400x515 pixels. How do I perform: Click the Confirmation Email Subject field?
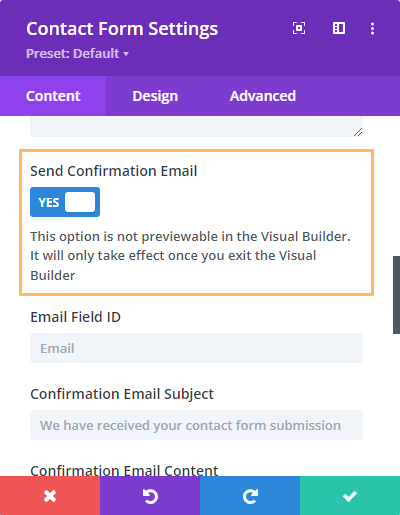pos(196,425)
